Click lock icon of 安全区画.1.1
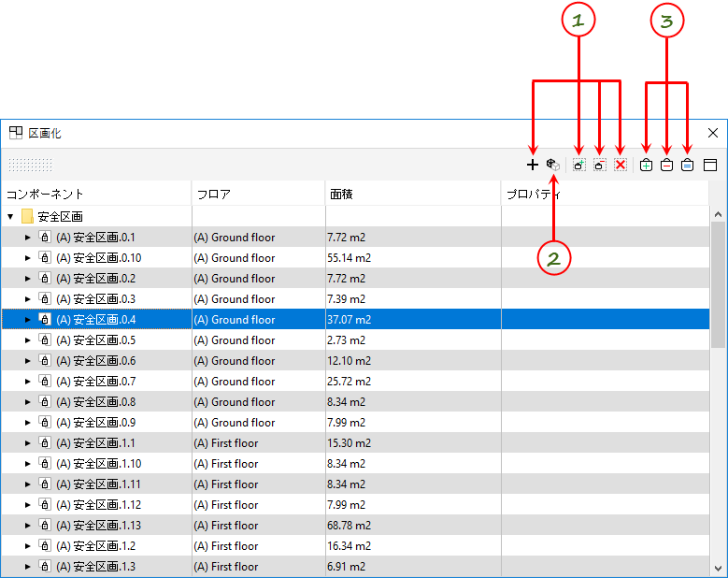This screenshot has width=728, height=578. point(45,442)
